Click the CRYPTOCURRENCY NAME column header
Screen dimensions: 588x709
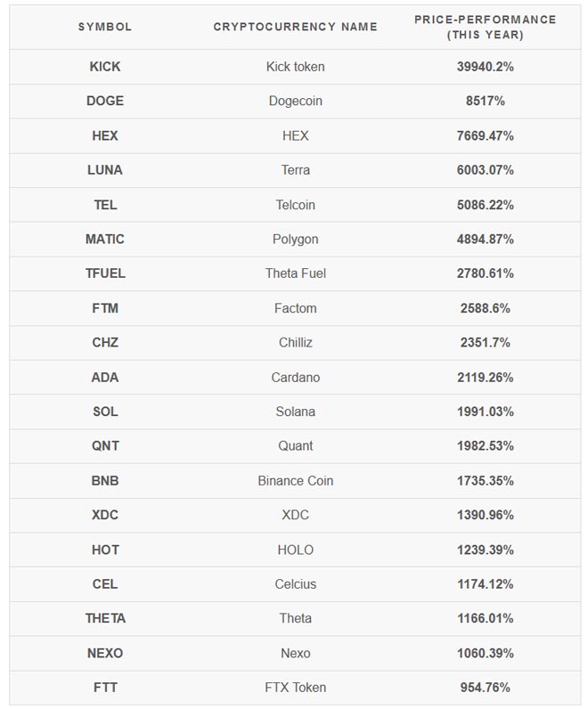click(295, 27)
